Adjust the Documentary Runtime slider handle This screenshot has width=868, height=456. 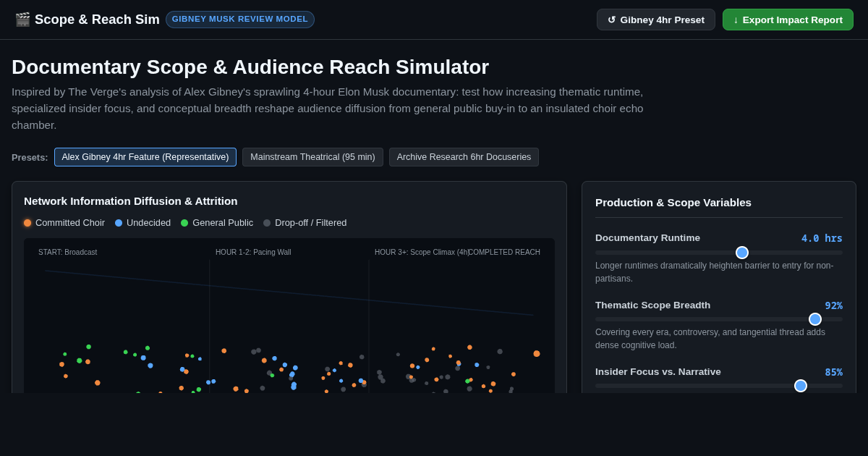(742, 253)
